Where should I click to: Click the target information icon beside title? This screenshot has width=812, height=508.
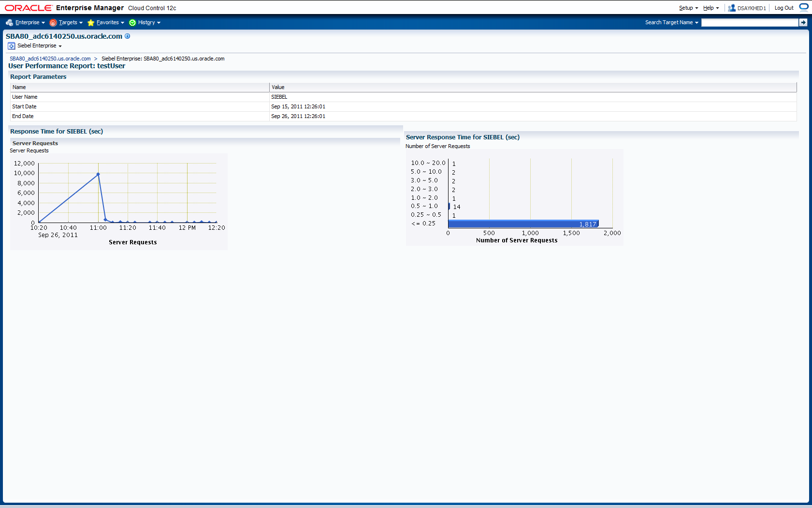click(x=128, y=36)
